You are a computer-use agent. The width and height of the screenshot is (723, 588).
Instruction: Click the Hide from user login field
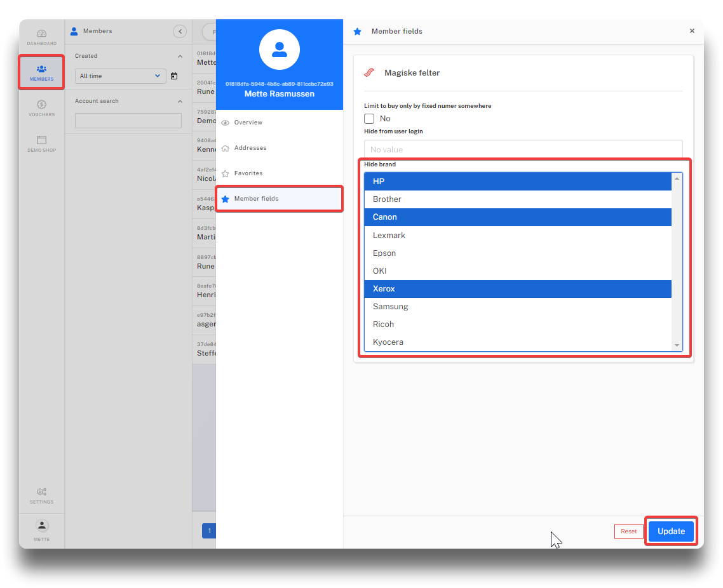click(523, 149)
